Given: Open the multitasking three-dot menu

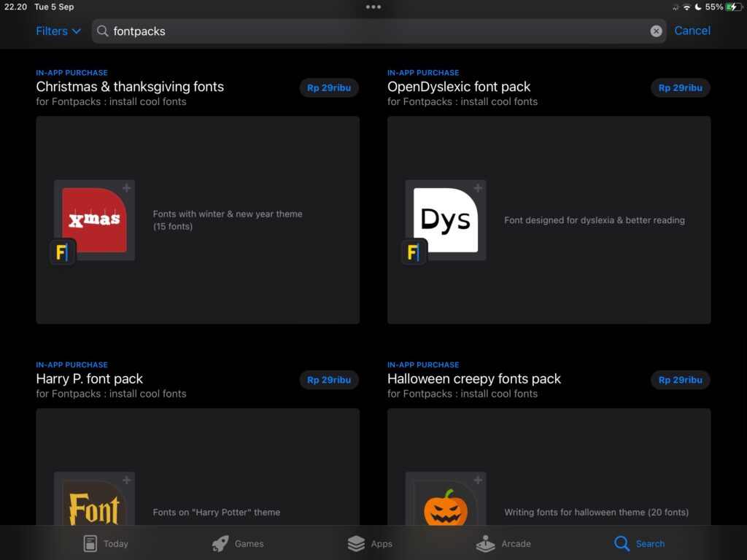Looking at the screenshot, I should [x=373, y=7].
